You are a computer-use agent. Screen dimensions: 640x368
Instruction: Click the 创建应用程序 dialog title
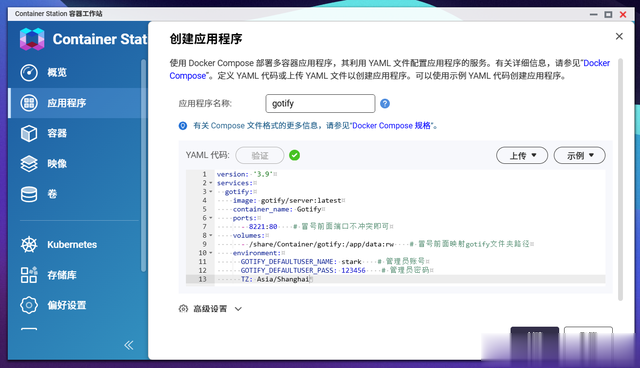point(206,39)
